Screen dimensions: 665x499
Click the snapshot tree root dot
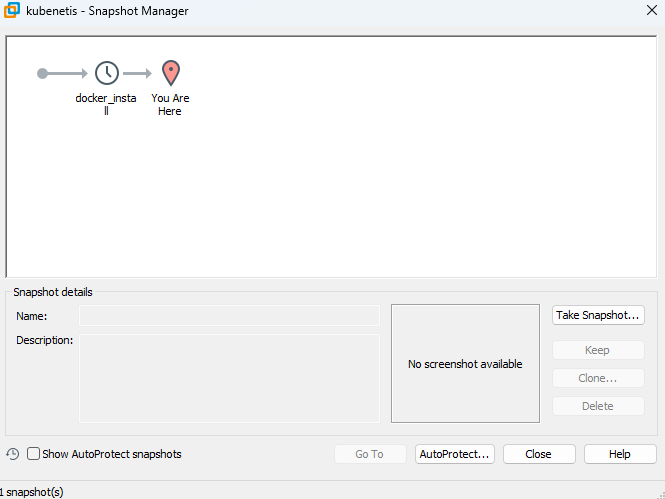tap(42, 73)
